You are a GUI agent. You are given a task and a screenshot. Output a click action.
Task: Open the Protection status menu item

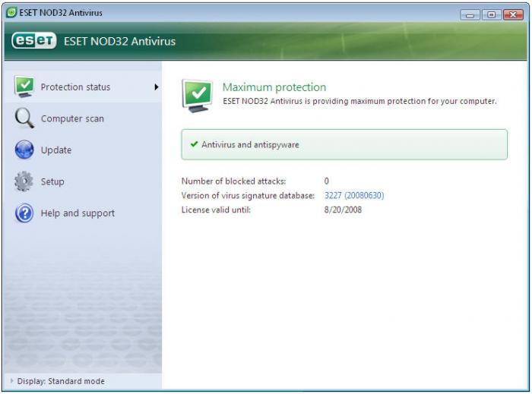[x=83, y=87]
